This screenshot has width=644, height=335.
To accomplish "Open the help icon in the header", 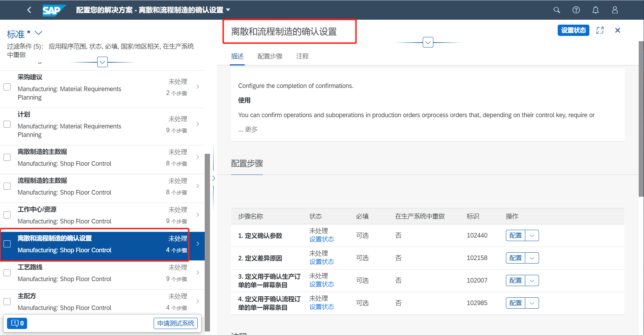I will tap(576, 10).
